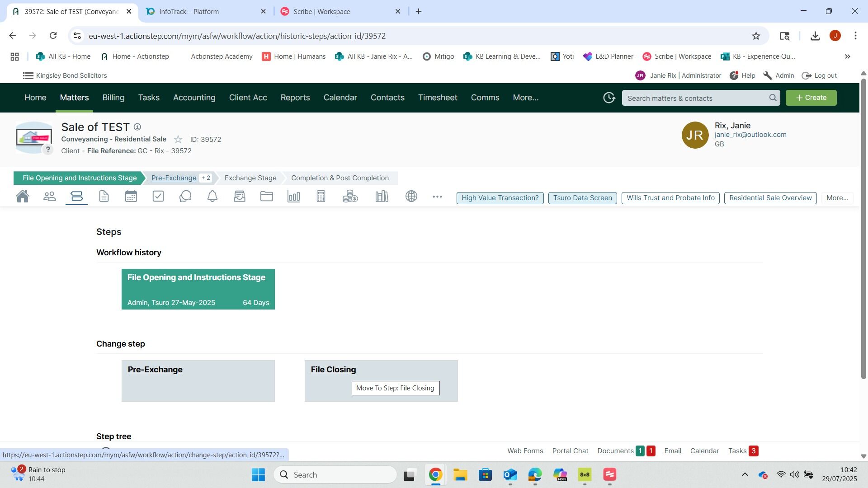Open the coins billing icon
This screenshot has width=868, height=488.
click(x=350, y=197)
